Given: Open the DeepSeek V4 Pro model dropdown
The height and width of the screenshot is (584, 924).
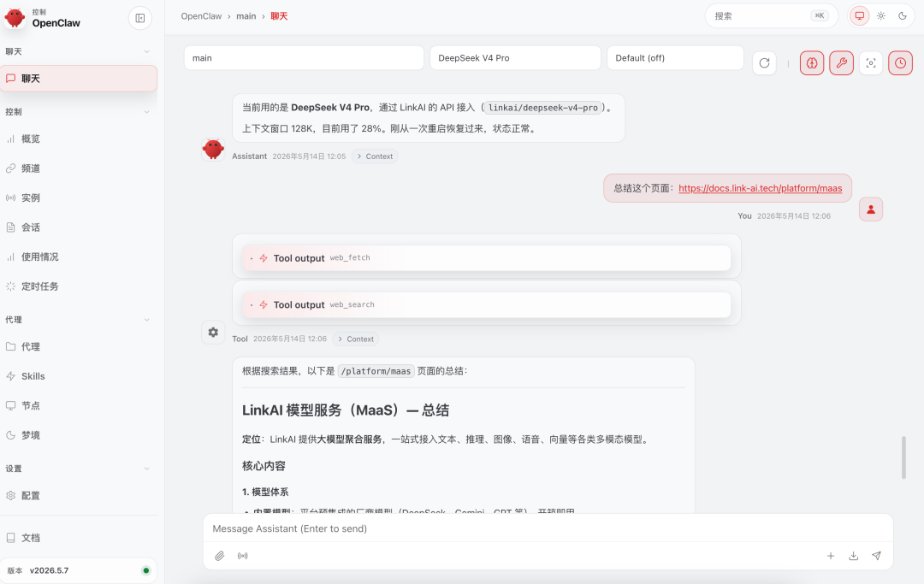Looking at the screenshot, I should pos(515,57).
